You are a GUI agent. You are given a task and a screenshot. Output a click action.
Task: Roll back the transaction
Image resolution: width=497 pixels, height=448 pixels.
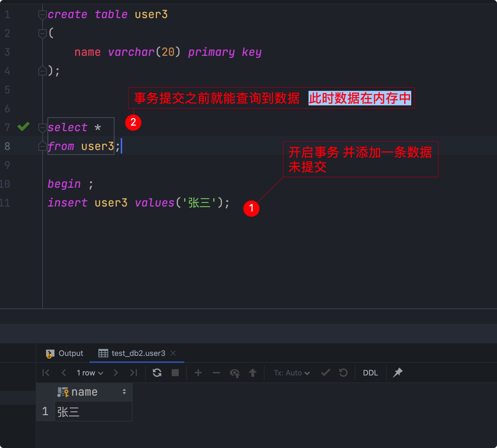click(x=343, y=373)
